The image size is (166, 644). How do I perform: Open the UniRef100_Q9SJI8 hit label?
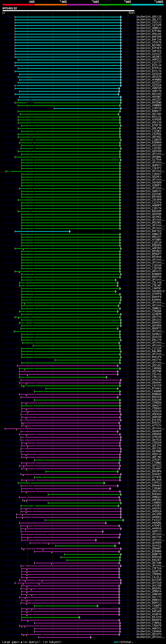[149, 17]
